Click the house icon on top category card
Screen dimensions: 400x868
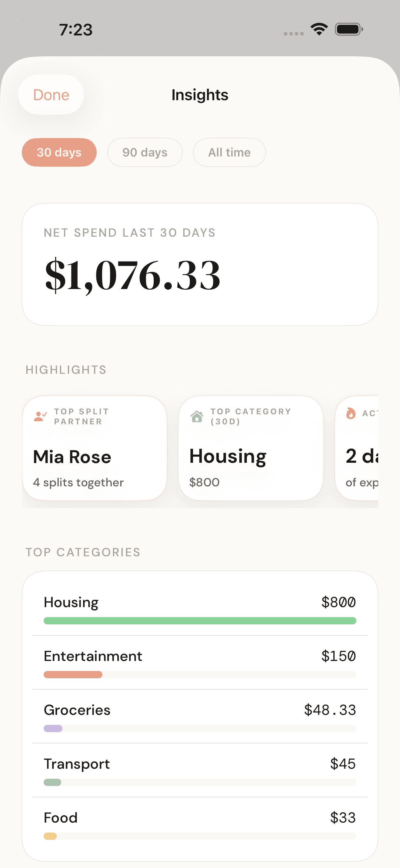point(197,416)
